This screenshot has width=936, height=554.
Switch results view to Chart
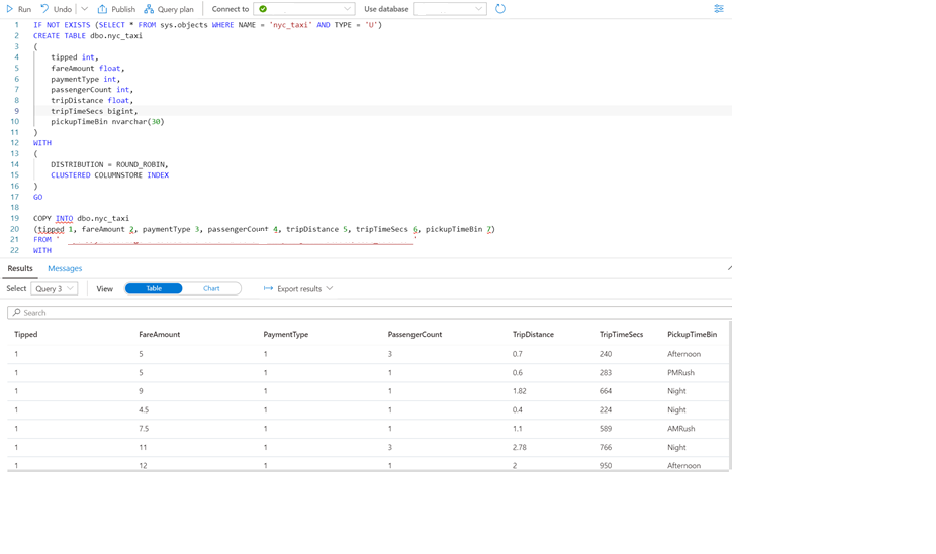(x=211, y=288)
